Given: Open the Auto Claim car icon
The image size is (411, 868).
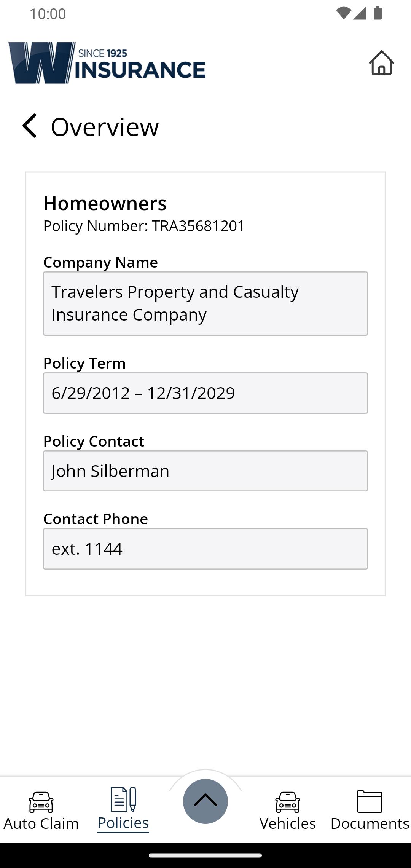Looking at the screenshot, I should pos(41,802).
